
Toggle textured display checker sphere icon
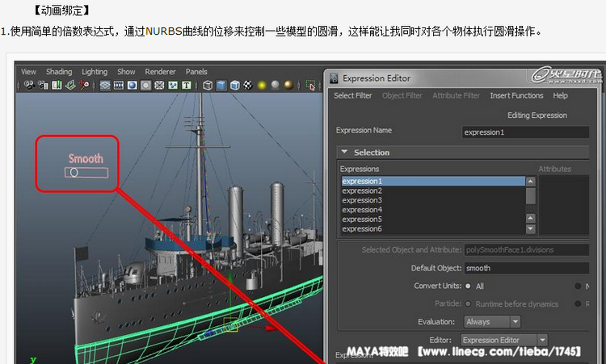tap(248, 85)
